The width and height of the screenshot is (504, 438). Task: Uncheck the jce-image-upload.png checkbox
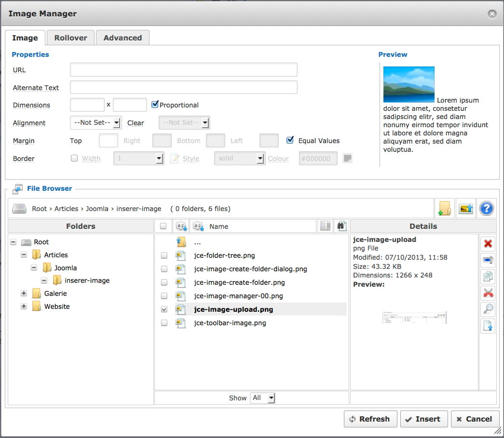point(164,309)
